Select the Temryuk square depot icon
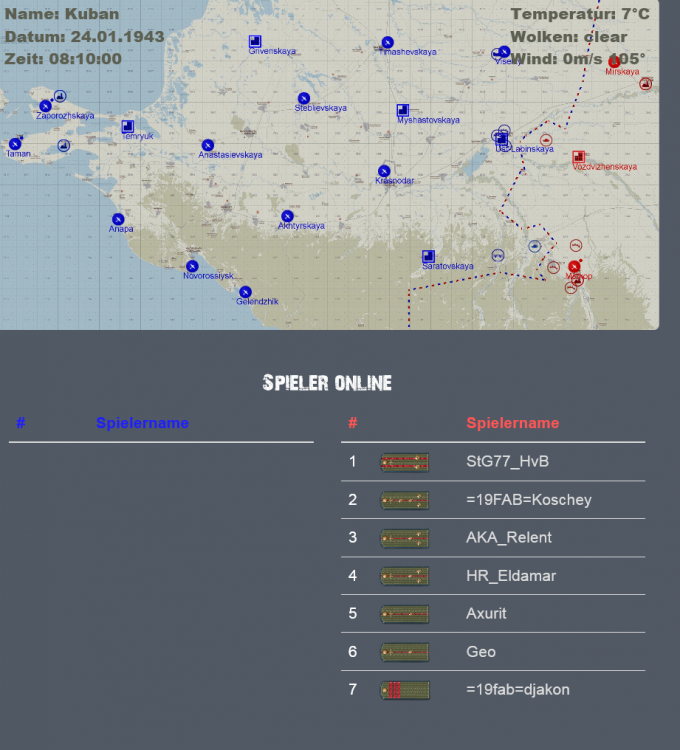The width and height of the screenshot is (680, 750). (x=128, y=127)
